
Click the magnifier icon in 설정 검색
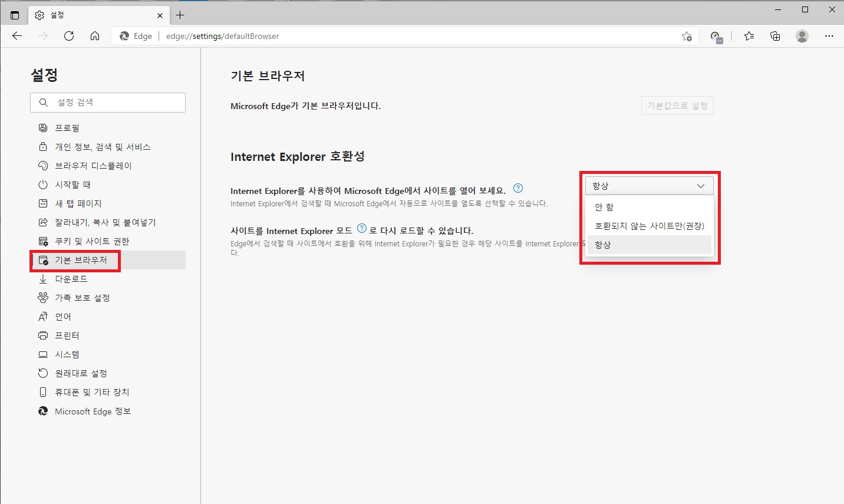(44, 103)
